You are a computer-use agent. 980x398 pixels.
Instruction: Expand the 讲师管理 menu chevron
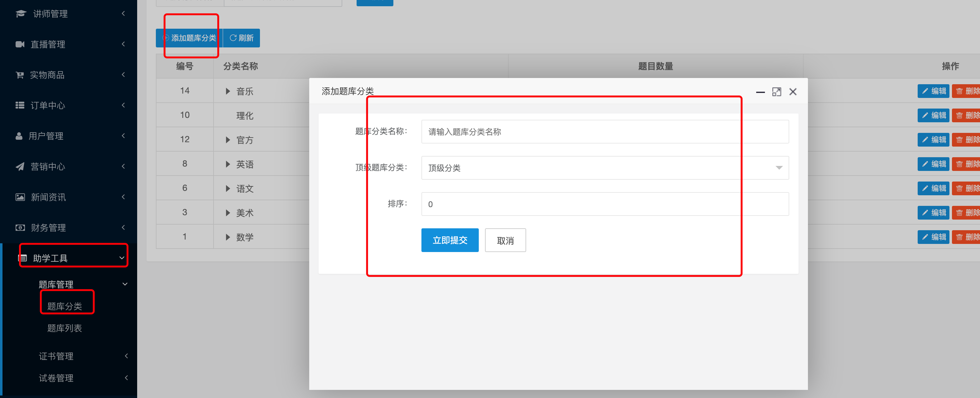point(123,14)
